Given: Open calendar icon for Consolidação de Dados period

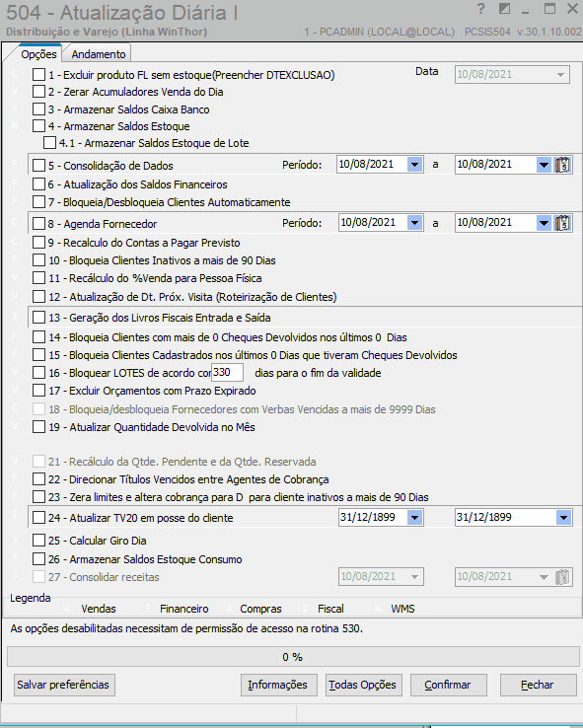Looking at the screenshot, I should [x=562, y=165].
